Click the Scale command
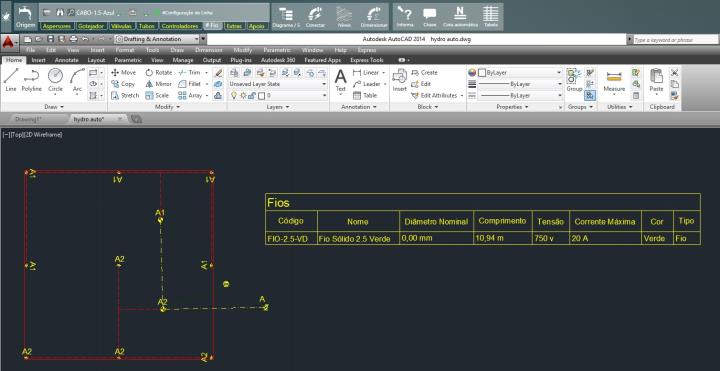 tap(157, 96)
